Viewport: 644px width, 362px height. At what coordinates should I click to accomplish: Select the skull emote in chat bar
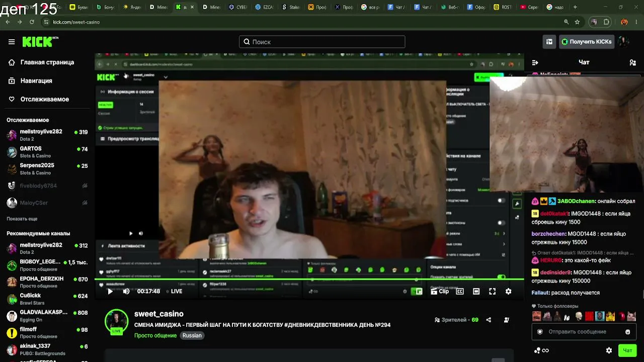click(x=579, y=316)
